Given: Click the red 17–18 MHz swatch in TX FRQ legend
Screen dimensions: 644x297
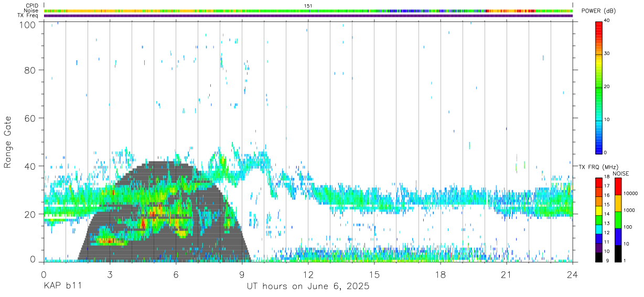Looking at the screenshot, I should (x=598, y=183).
